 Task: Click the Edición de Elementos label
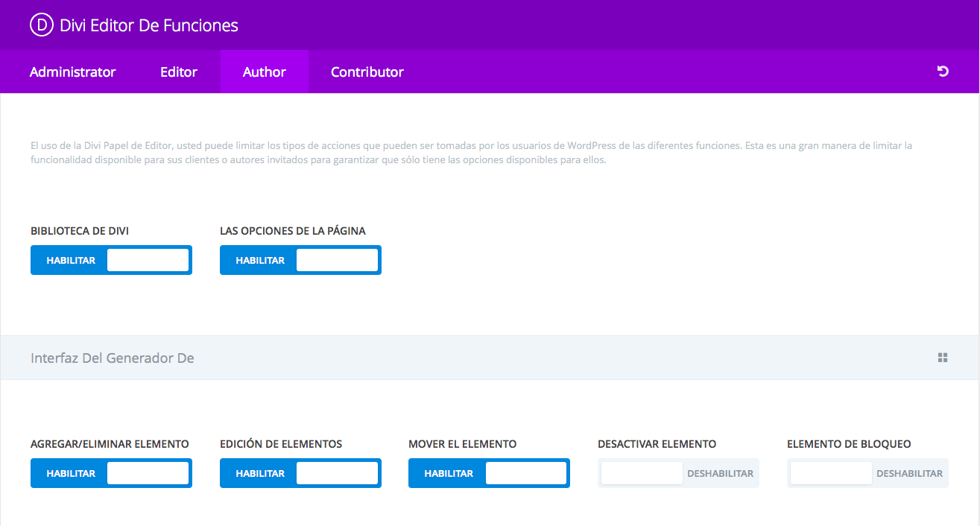(281, 444)
